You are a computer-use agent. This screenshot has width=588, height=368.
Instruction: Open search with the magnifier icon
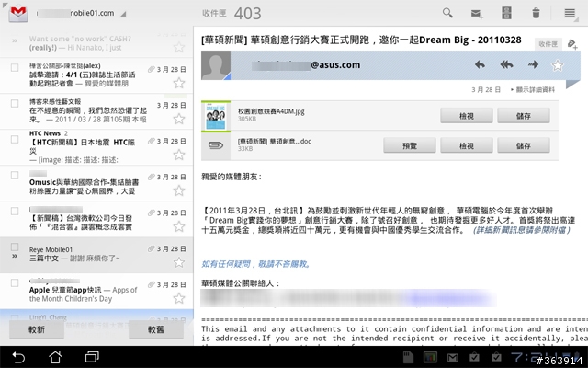pos(447,13)
